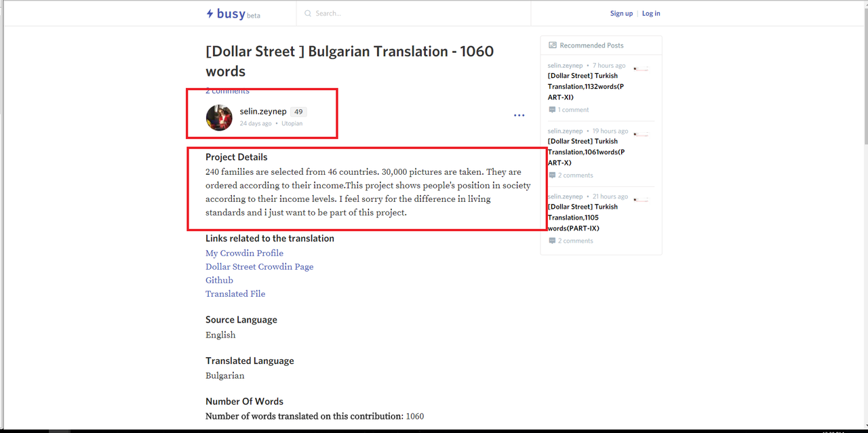Open the Github link

tap(219, 281)
